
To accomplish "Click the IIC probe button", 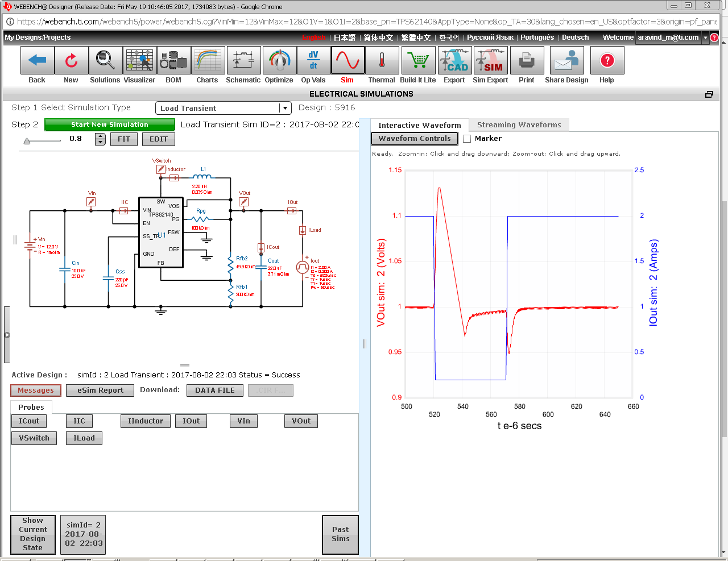I will 79,421.
